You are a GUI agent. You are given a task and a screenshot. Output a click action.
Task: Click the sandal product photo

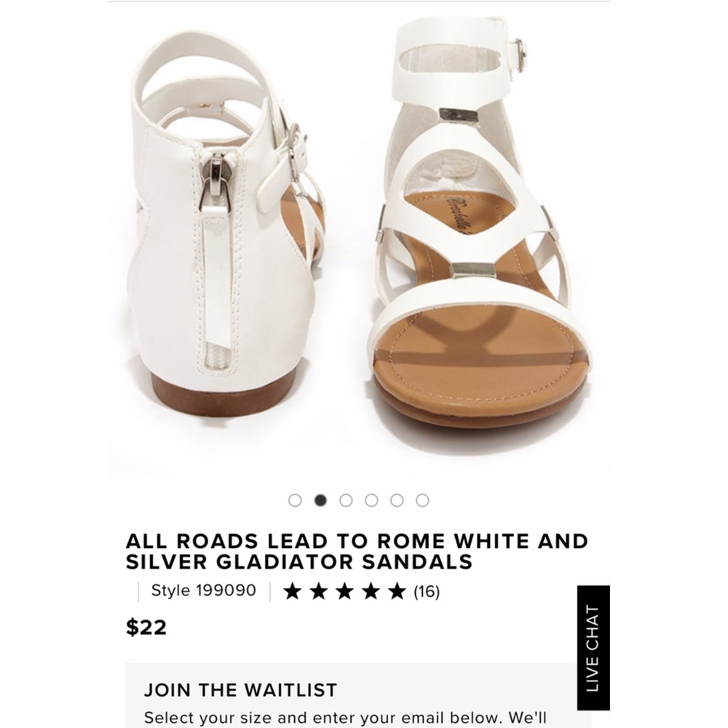point(358,239)
